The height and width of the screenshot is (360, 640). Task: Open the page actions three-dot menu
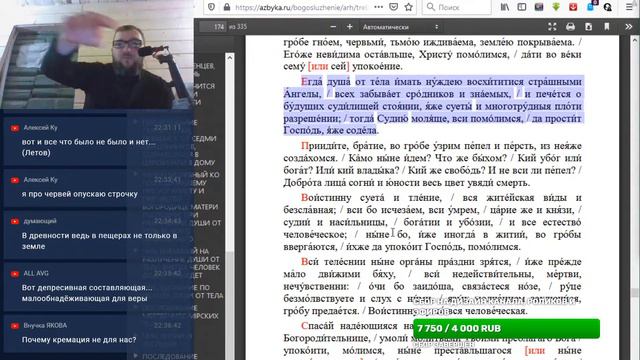(378, 7)
